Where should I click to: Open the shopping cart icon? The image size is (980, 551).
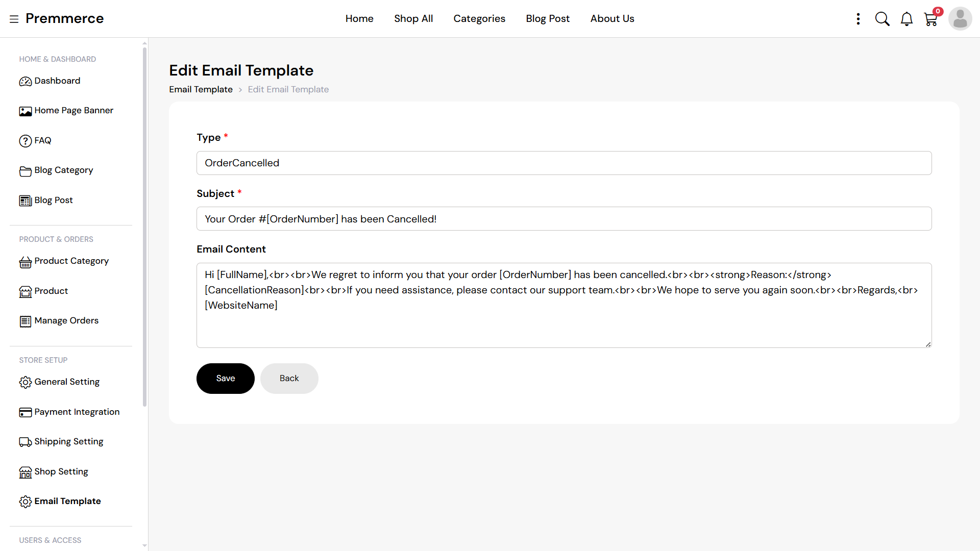[x=930, y=19]
